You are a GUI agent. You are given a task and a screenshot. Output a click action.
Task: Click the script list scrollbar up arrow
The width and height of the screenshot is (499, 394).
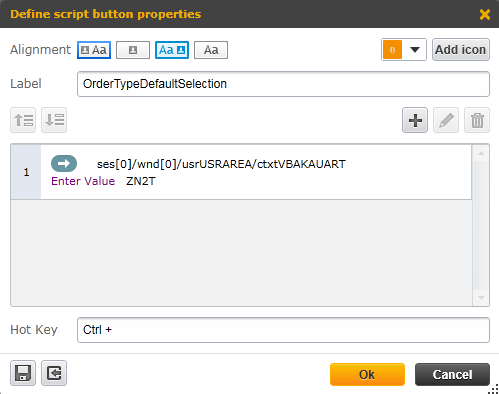point(481,153)
